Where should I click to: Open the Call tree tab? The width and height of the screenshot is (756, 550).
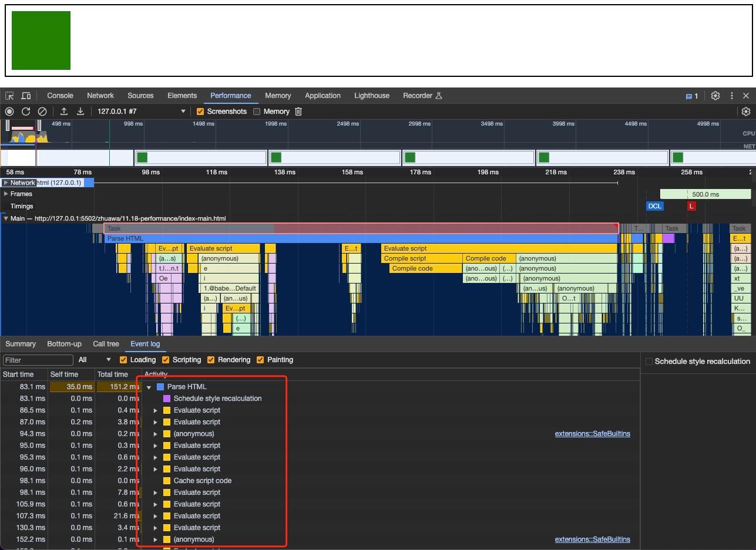click(x=106, y=344)
